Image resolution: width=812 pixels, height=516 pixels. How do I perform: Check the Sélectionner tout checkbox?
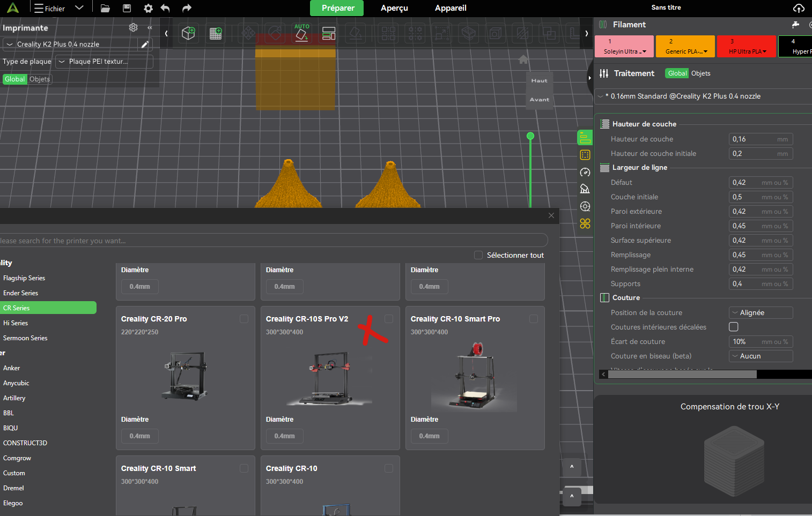[478, 255]
